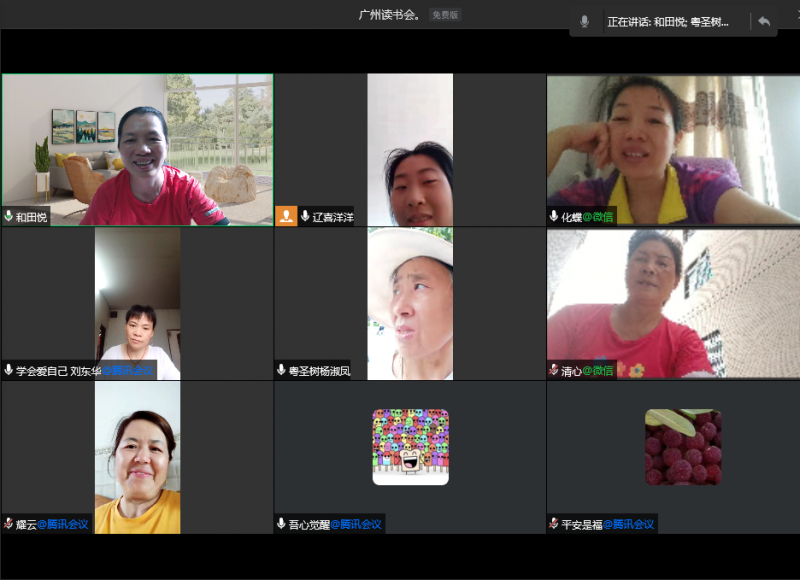Click the mic icon beside 学会爱自己 刘东华
800x580 pixels.
(9, 370)
